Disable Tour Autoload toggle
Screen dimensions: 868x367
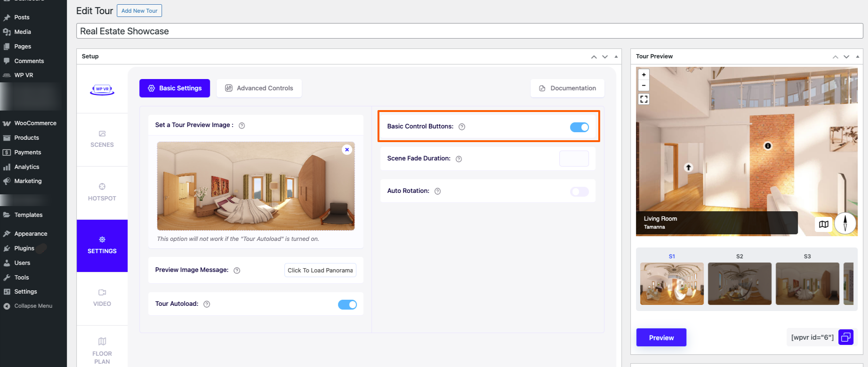[347, 304]
